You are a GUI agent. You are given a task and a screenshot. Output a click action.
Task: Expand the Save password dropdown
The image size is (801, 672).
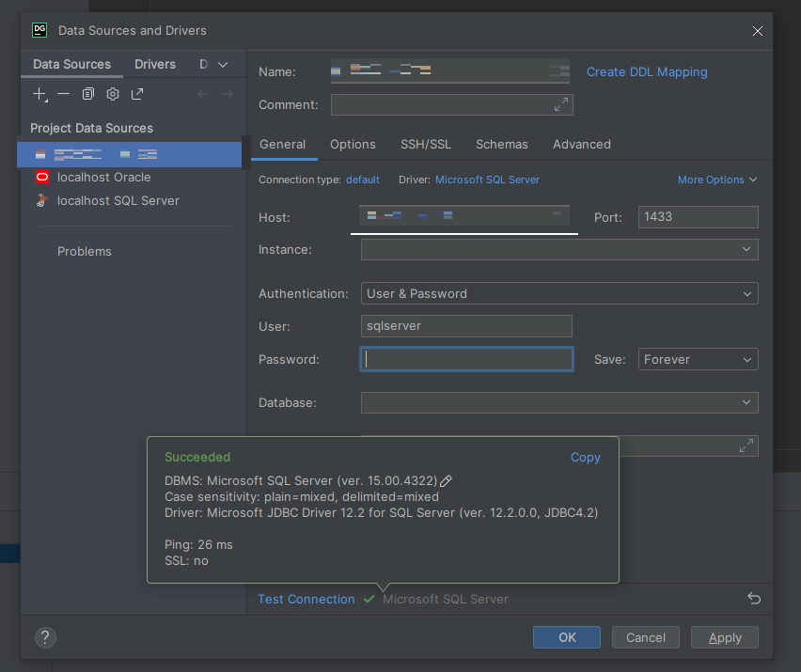click(699, 359)
